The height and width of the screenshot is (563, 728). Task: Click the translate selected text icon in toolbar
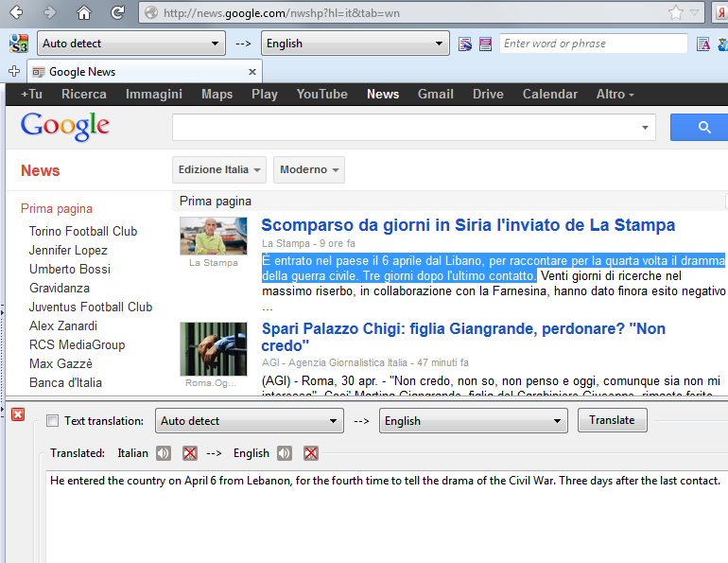[x=485, y=44]
